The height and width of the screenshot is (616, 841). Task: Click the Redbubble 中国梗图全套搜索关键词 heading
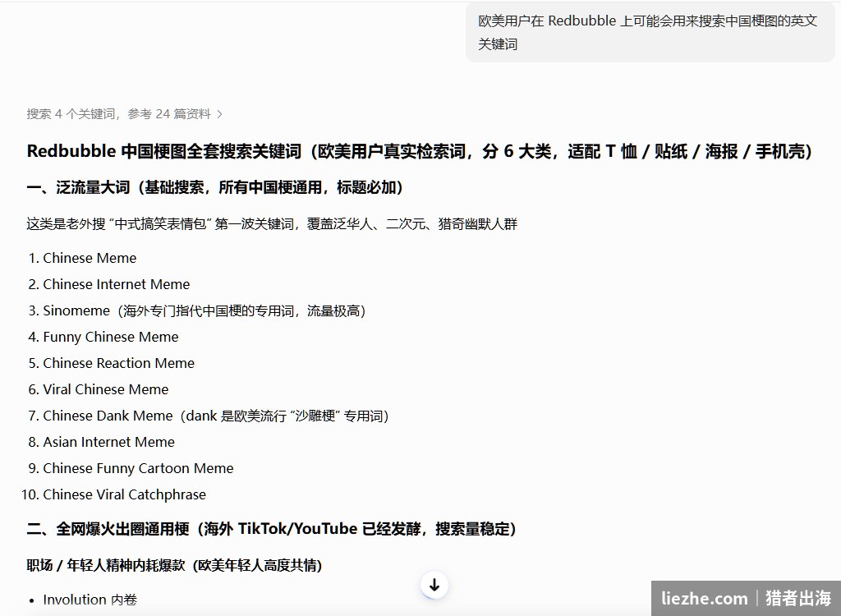pos(420,151)
